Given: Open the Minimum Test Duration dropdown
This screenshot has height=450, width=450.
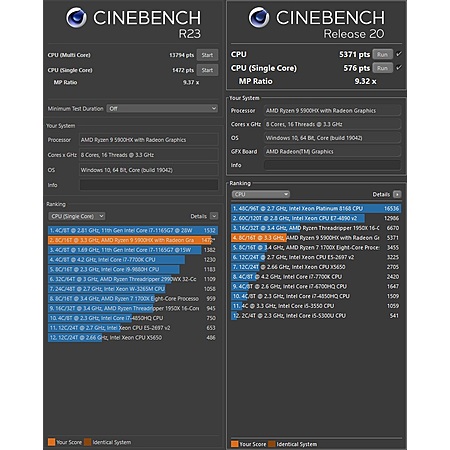Looking at the screenshot, I should 162,108.
